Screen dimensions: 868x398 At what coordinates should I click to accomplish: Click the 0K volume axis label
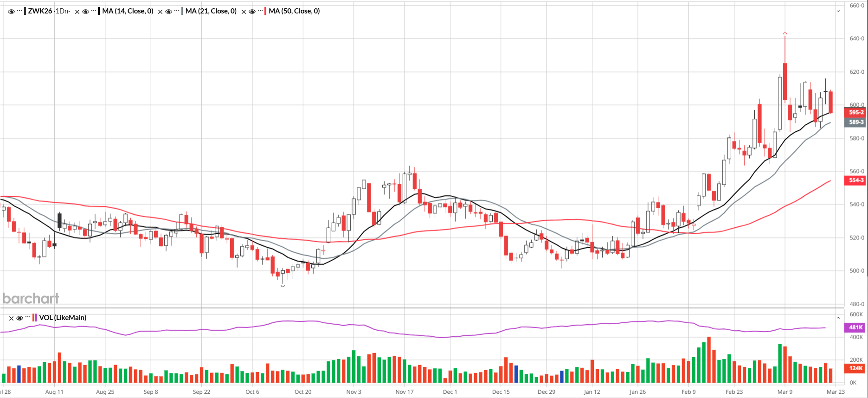[853, 383]
